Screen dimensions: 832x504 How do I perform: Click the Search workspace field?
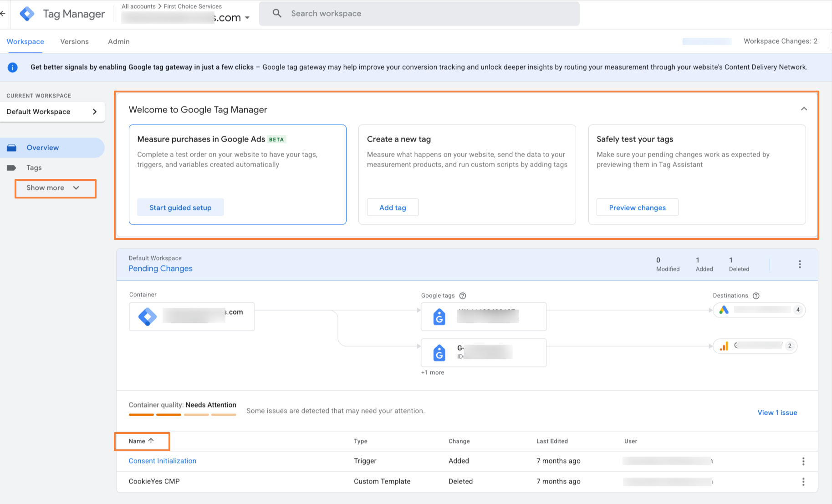(x=419, y=14)
